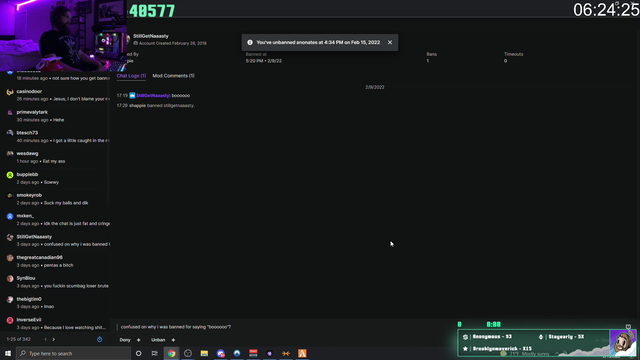Click the chat badge beside StillGetNaaasty's message
Screen dimensions: 640x360
[132, 96]
